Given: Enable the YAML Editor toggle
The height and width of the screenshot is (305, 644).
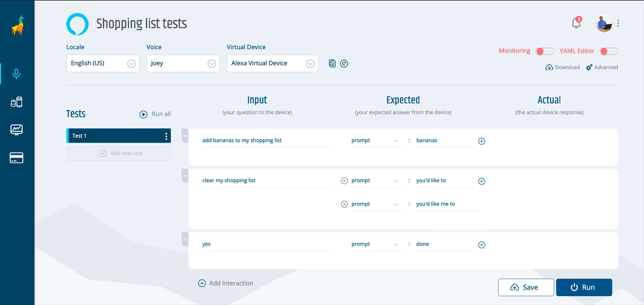Looking at the screenshot, I should coord(609,51).
